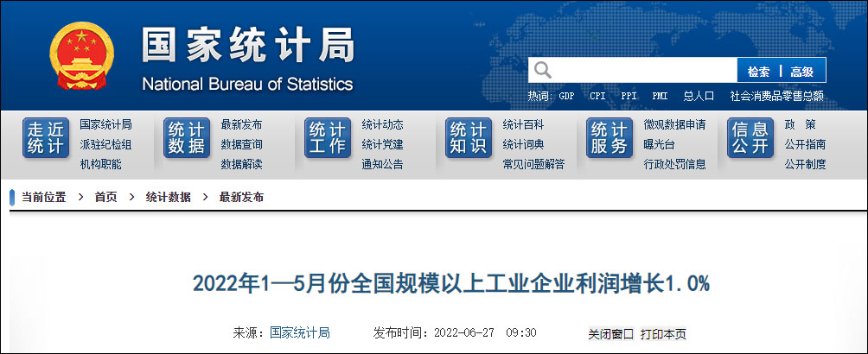Click the National Bureau of Statistics text
This screenshot has width=868, height=354.
click(x=247, y=84)
